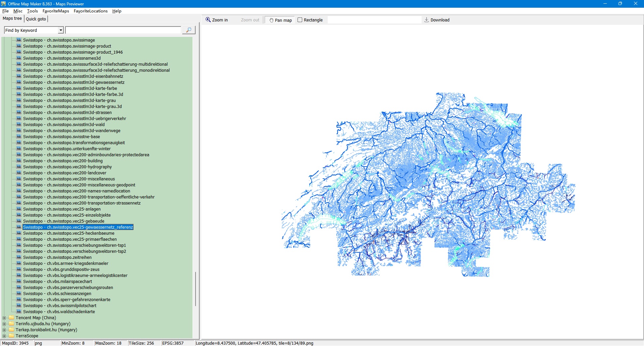Viewport: 644px width, 346px height.
Task: Open the Find by Keyword dropdown
Action: [61, 30]
